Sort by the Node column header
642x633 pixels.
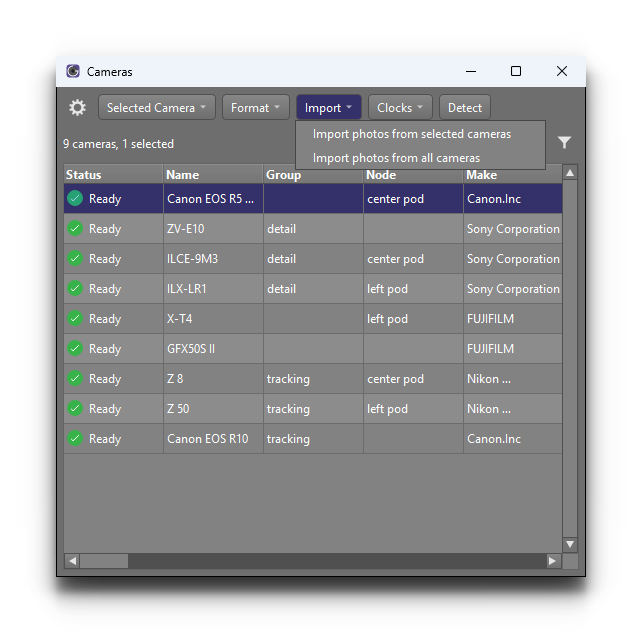tap(413, 176)
